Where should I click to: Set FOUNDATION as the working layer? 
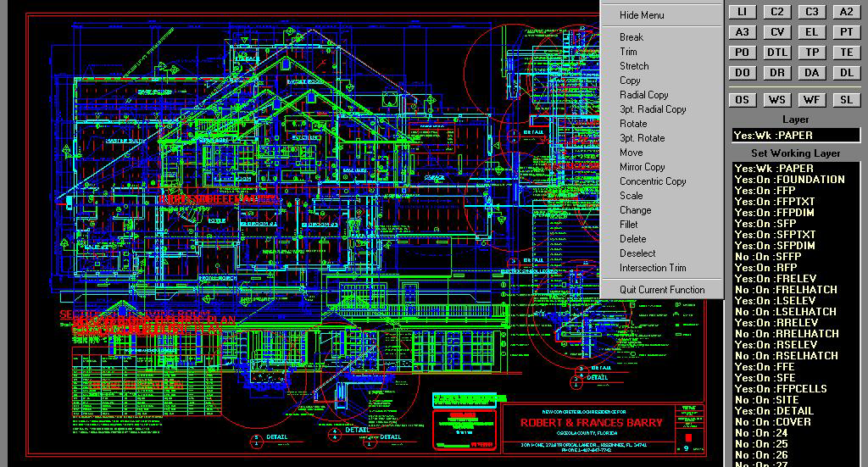[x=796, y=180]
